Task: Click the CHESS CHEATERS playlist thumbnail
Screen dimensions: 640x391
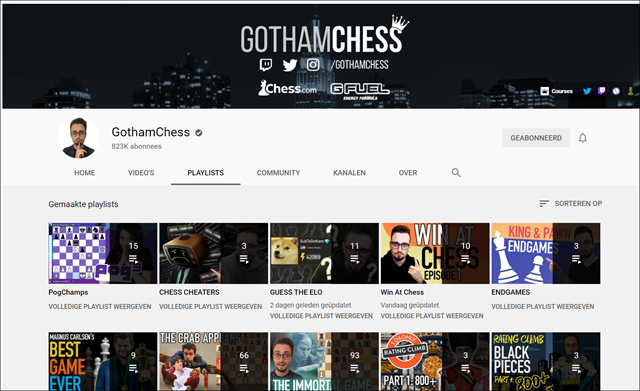Action: [x=213, y=253]
